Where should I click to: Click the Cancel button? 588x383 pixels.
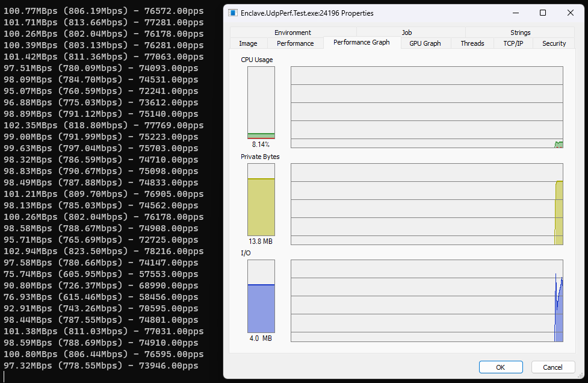[x=552, y=367]
